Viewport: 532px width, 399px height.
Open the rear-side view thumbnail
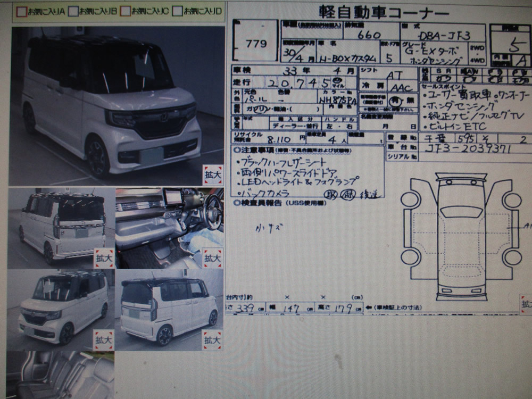(169, 310)
